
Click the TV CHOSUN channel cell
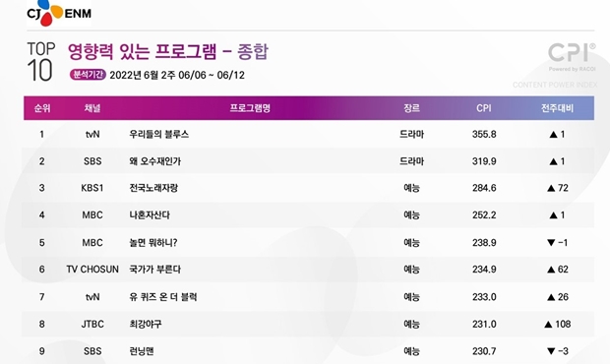92,270
